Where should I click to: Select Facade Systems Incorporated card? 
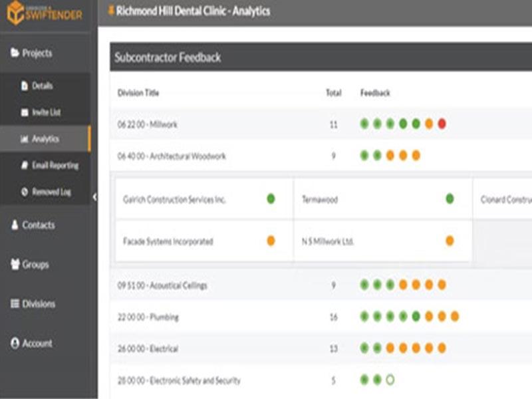click(205, 241)
